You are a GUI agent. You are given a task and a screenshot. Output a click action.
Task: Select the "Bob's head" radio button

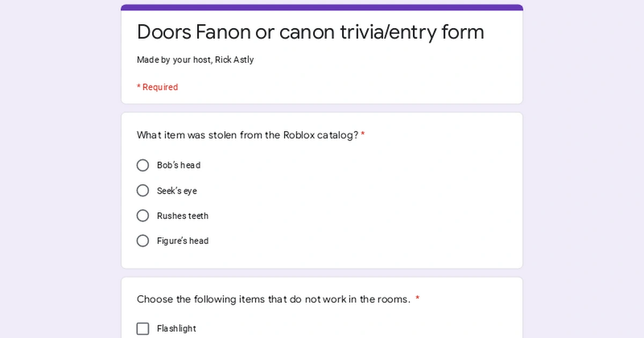point(143,165)
